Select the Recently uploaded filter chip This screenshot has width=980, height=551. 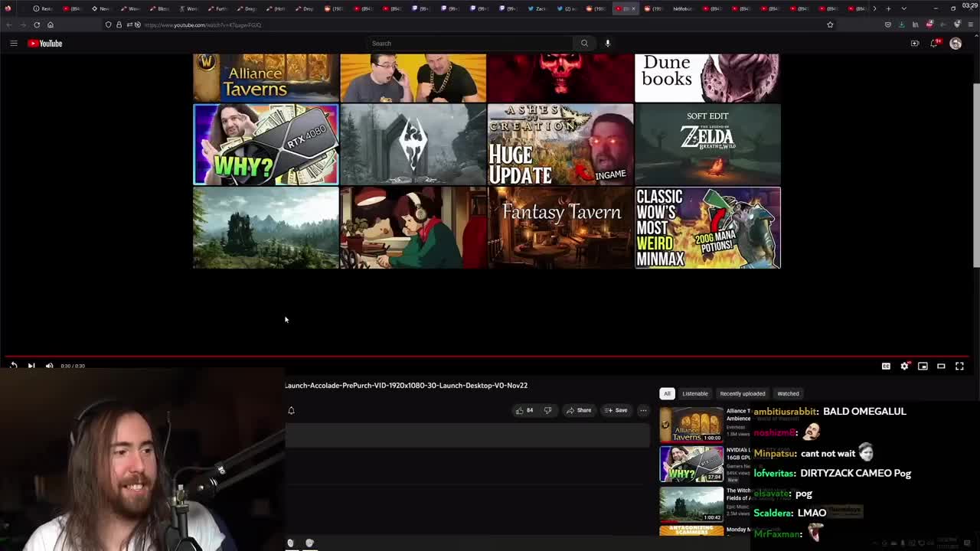click(742, 393)
